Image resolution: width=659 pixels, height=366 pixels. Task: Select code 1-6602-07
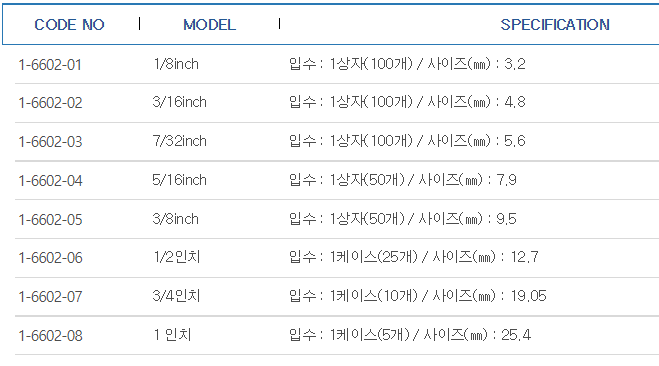[x=50, y=297]
